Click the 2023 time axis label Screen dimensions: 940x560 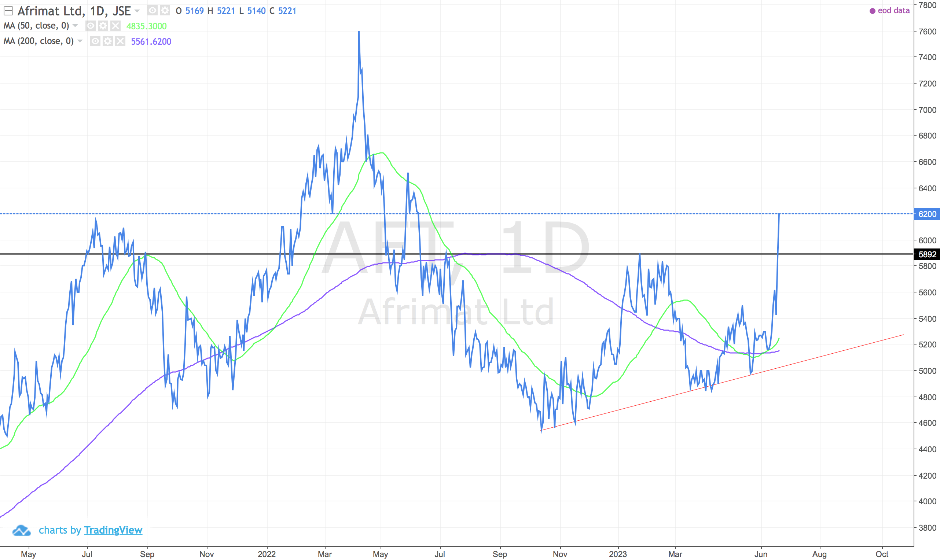pyautogui.click(x=618, y=554)
